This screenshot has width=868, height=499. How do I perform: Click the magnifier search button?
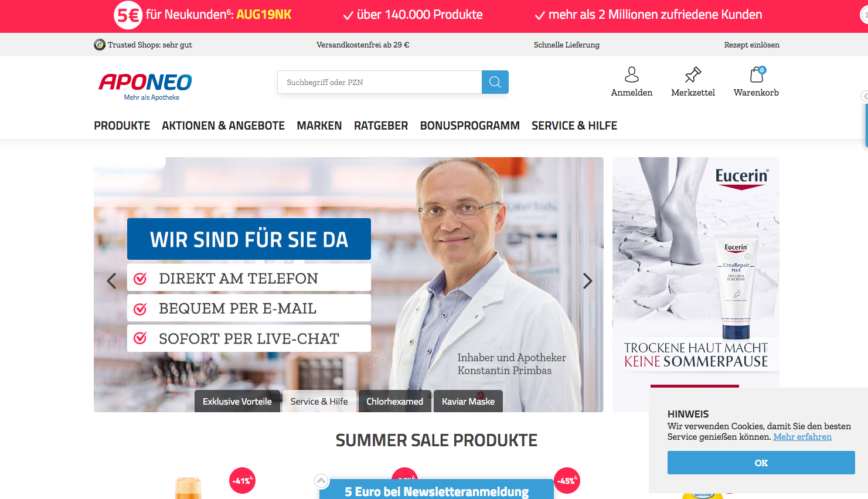coord(495,82)
